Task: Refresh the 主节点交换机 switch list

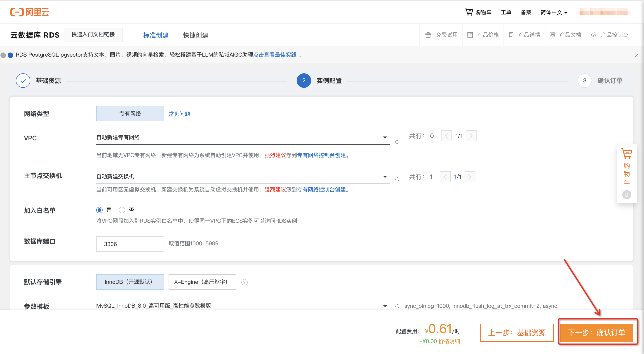Action: tap(397, 179)
